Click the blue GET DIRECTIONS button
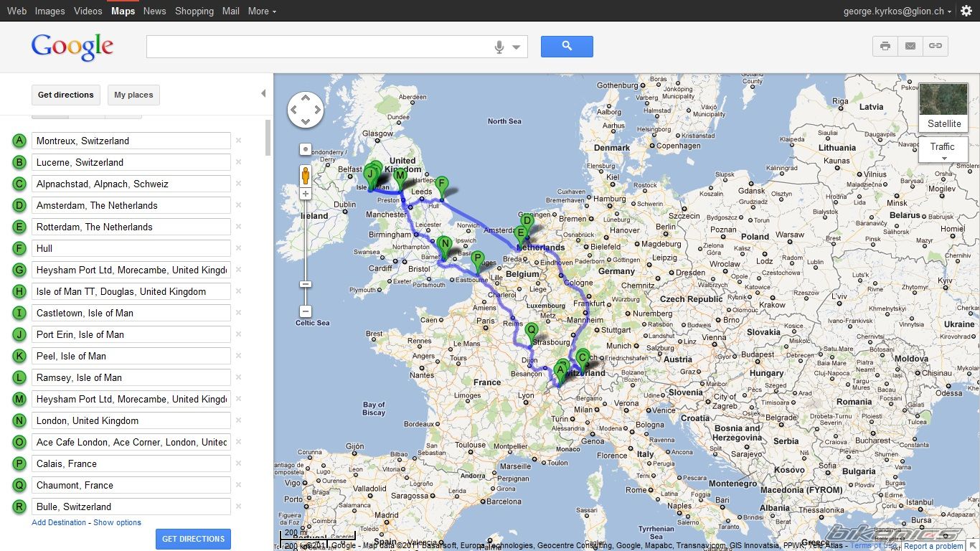980x551 pixels. 193,539
